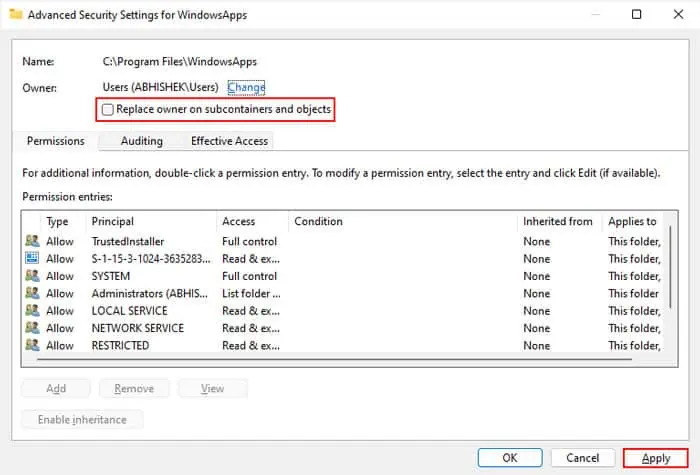Click the owner text Users (ABHISHEK\Users)
This screenshot has height=475, width=700.
161,88
